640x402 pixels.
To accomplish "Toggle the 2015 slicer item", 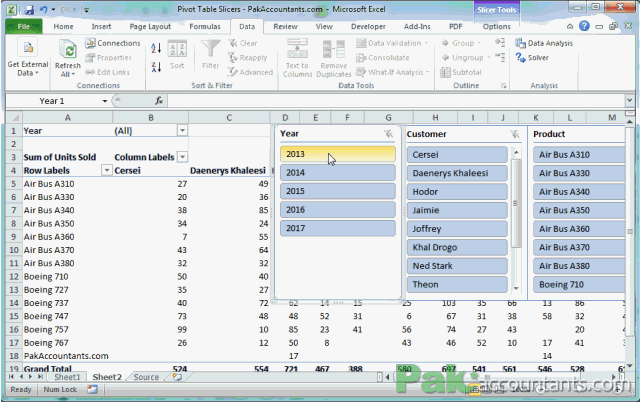I will (338, 191).
